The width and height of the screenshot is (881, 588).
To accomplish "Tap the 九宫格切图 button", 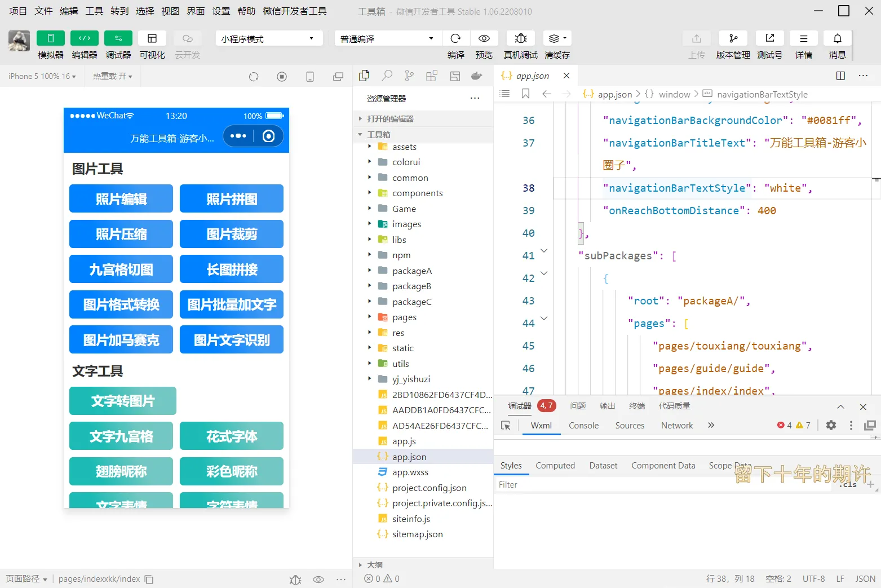I will pyautogui.click(x=121, y=269).
